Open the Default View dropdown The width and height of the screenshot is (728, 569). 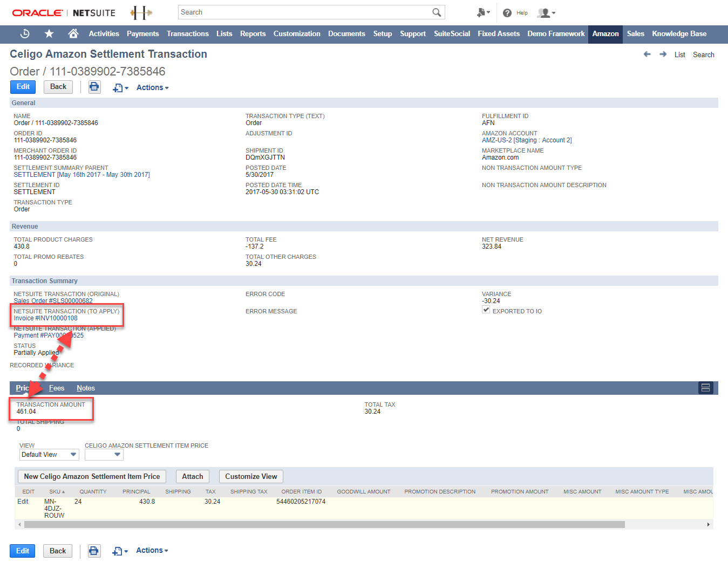(x=49, y=455)
